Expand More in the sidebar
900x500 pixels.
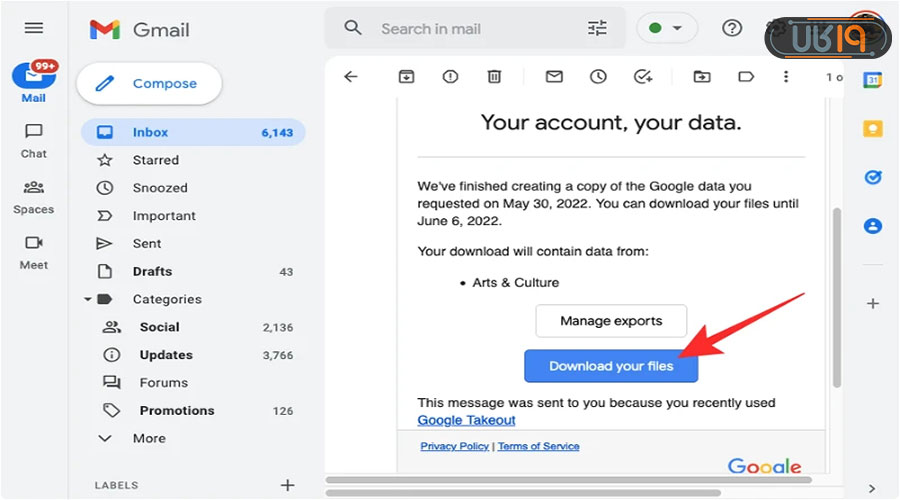click(148, 438)
